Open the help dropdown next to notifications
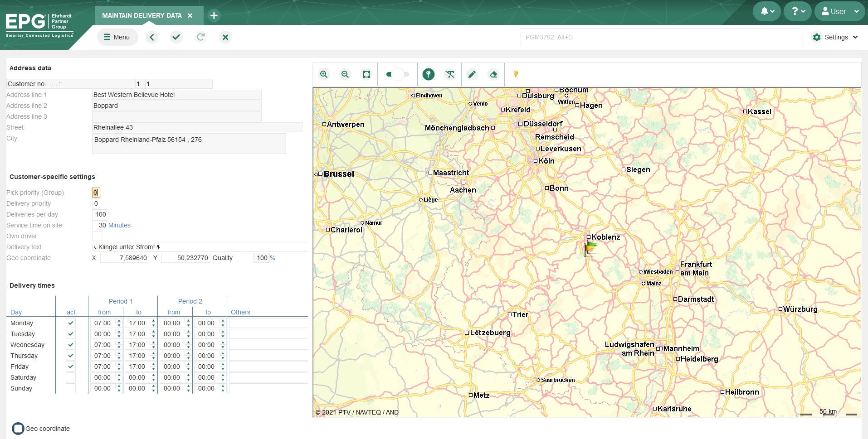The image size is (868, 439). pyautogui.click(x=797, y=11)
